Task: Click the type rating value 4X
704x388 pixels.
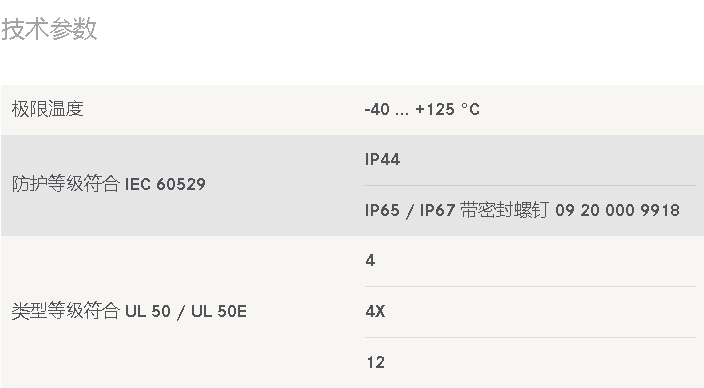Action: tap(375, 311)
